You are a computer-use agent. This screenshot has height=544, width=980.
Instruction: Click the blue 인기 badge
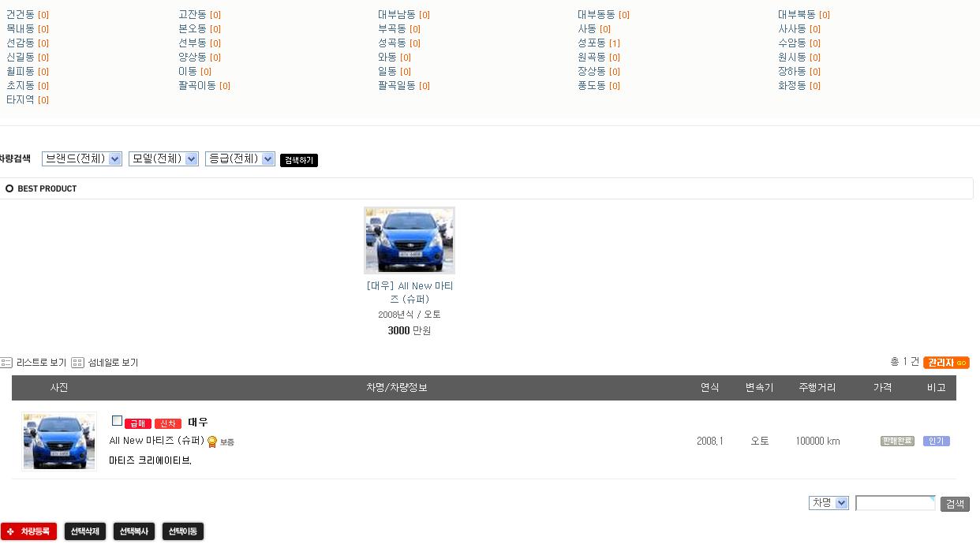(936, 442)
